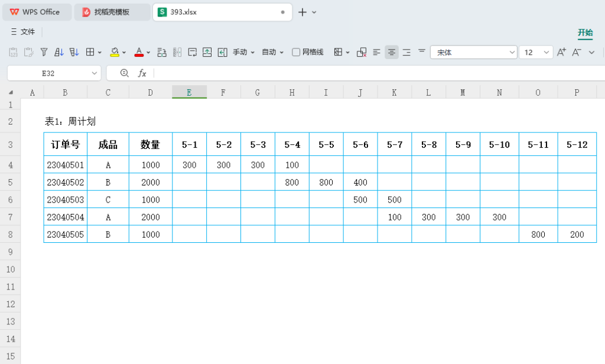Screen dimensions: 605x364
Task: Click the insert column left arrow icon
Action: coord(222,52)
